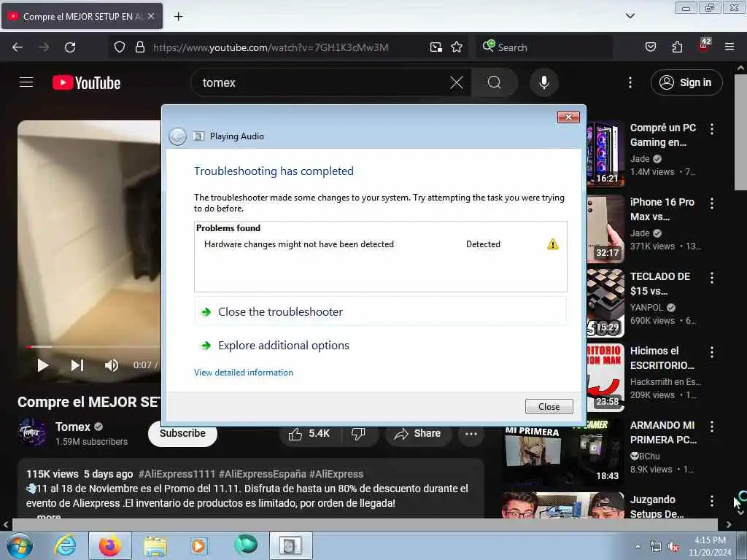
Task: Click #AliExpressEspaña hashtag link
Action: click(x=263, y=474)
